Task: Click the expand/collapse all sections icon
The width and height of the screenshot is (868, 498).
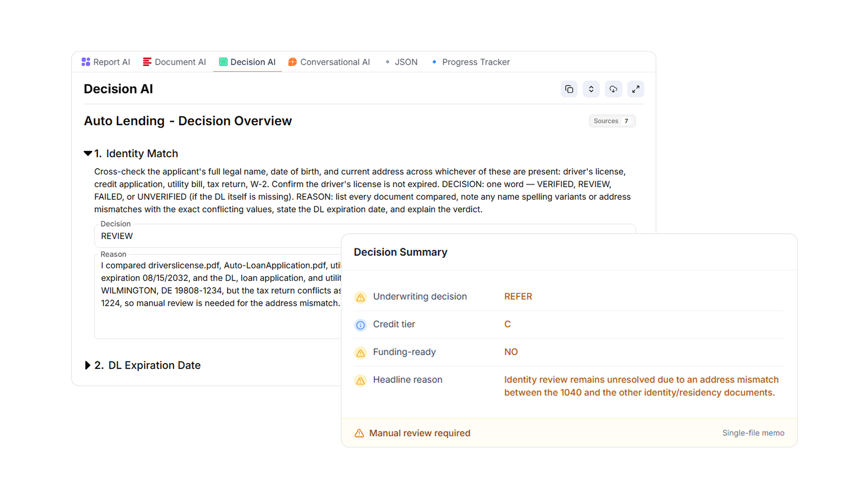Action: [x=591, y=89]
